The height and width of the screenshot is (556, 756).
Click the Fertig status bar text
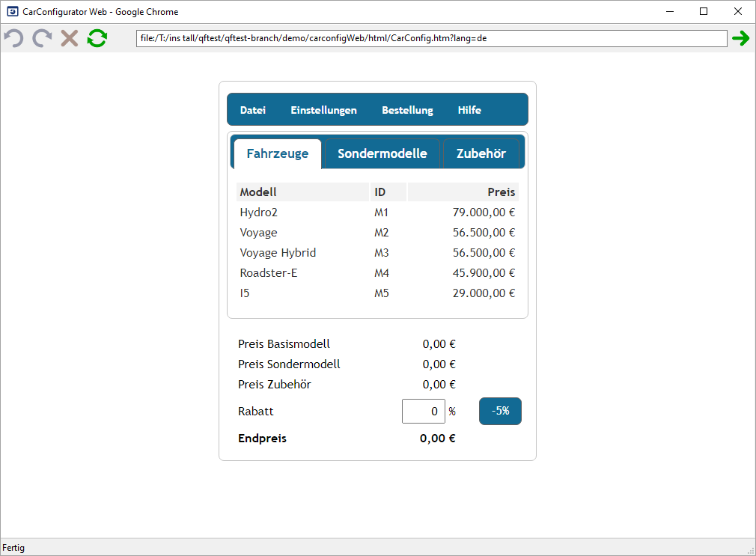13,548
